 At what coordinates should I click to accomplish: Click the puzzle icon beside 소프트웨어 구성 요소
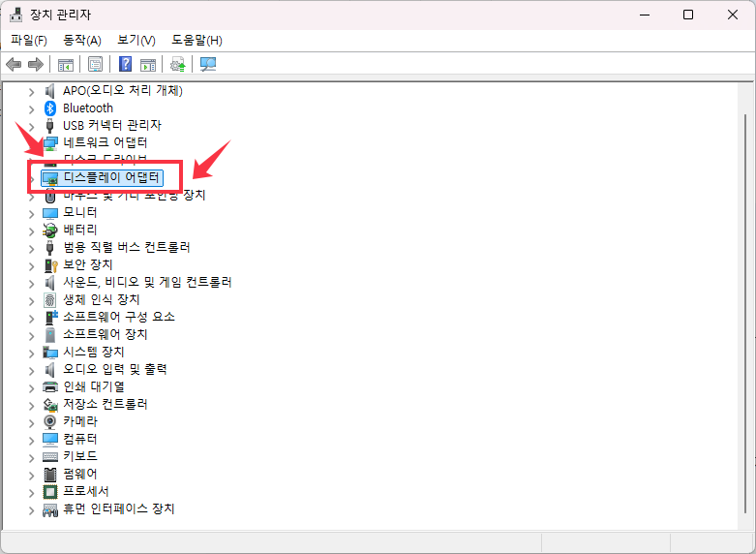click(51, 317)
